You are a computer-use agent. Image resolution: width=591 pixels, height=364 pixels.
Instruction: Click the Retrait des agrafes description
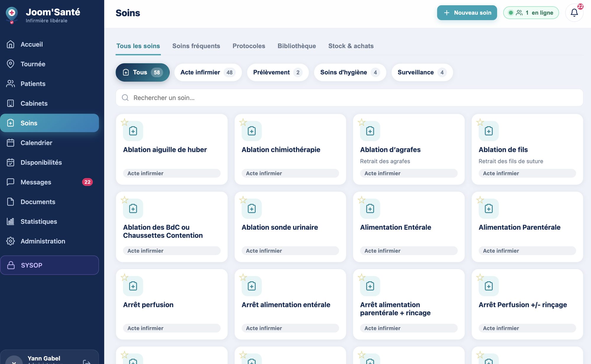(385, 161)
